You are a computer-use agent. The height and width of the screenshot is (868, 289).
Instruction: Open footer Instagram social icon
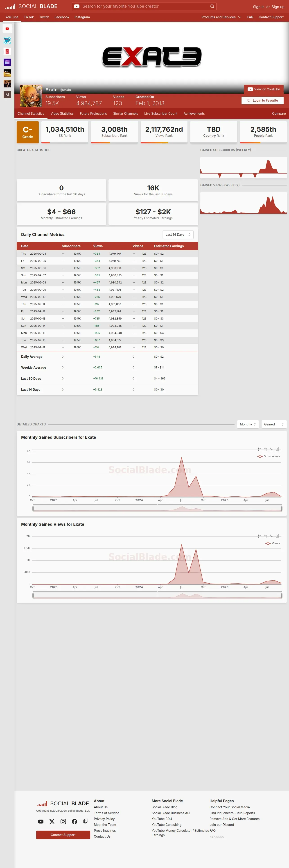point(63,822)
